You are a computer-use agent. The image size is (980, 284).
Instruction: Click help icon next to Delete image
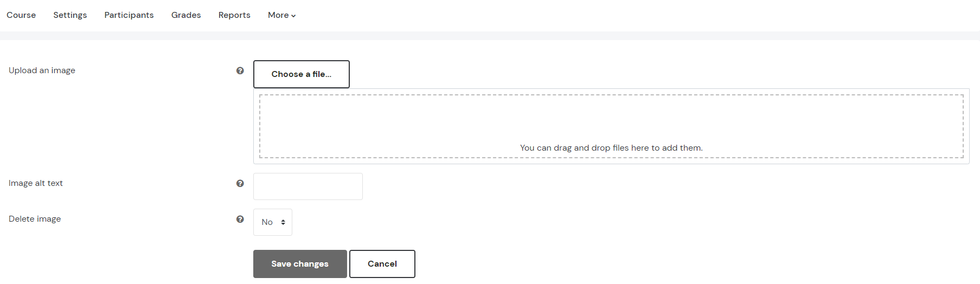(240, 219)
